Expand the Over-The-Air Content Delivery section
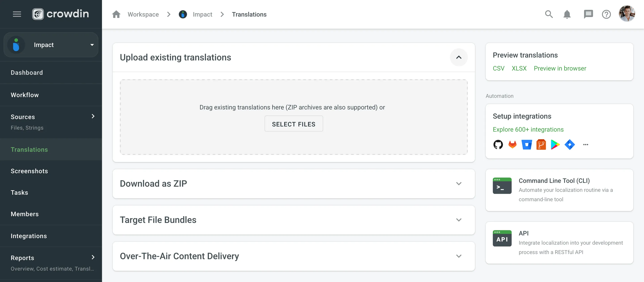The width and height of the screenshot is (644, 282). [x=459, y=256]
